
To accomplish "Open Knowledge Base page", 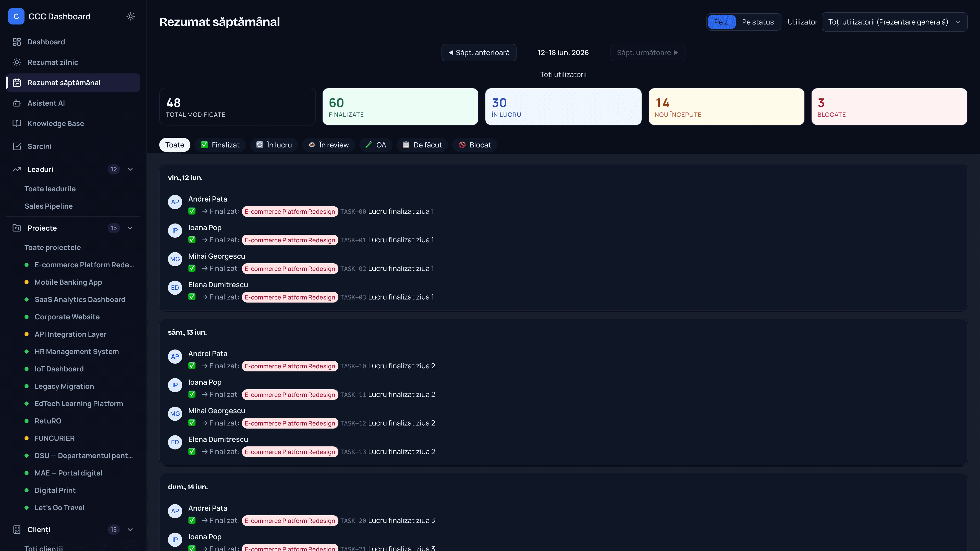I will click(73, 123).
